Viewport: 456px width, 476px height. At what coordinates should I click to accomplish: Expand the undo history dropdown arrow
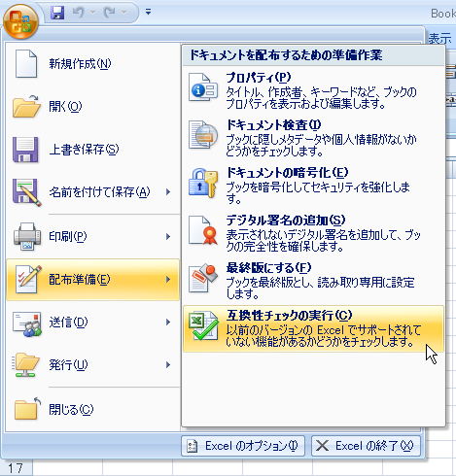click(92, 13)
